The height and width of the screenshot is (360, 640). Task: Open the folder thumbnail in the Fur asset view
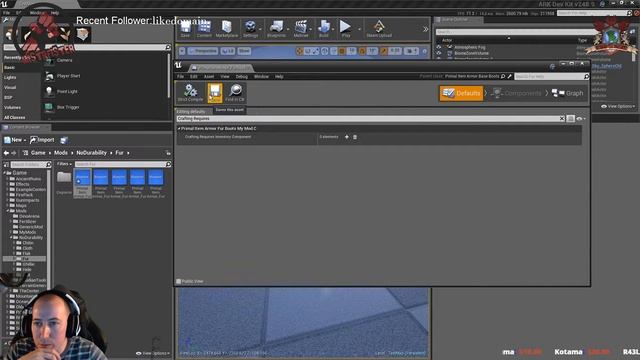[x=64, y=178]
